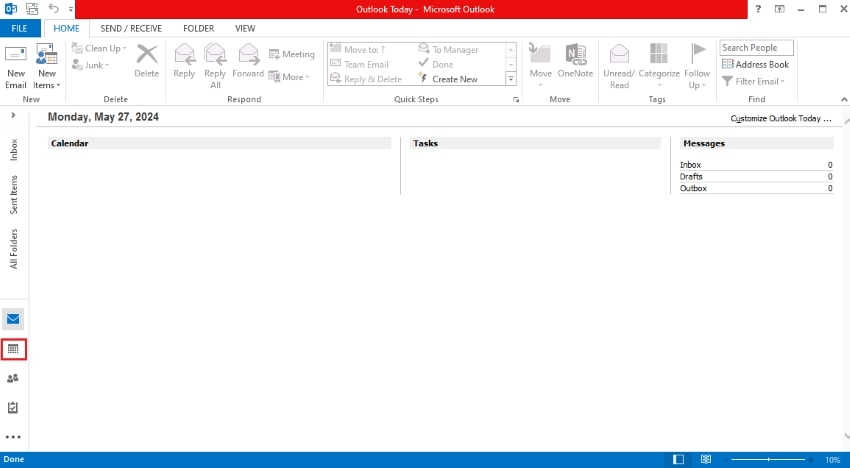Click the Search People field
The height and width of the screenshot is (468, 850).
757,48
